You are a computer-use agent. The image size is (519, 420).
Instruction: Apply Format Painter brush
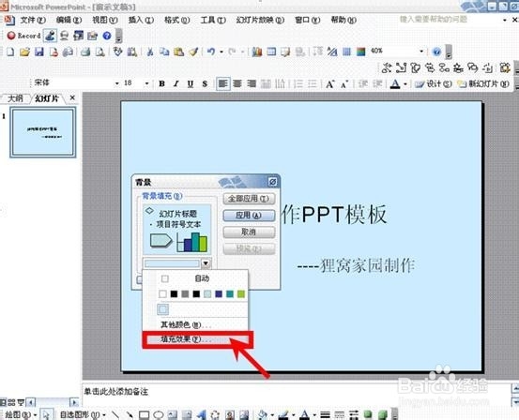pos(193,52)
